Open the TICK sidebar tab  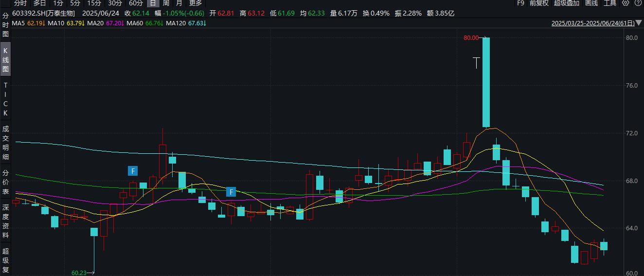6,99
